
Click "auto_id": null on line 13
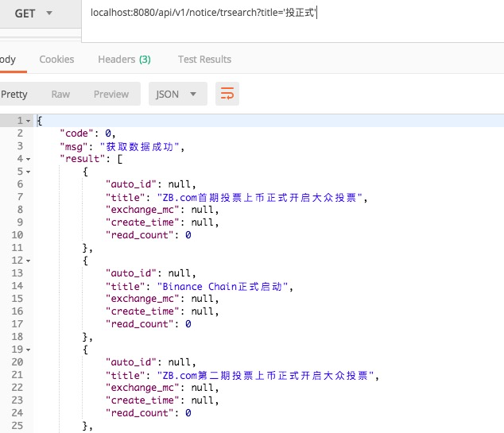(150, 273)
